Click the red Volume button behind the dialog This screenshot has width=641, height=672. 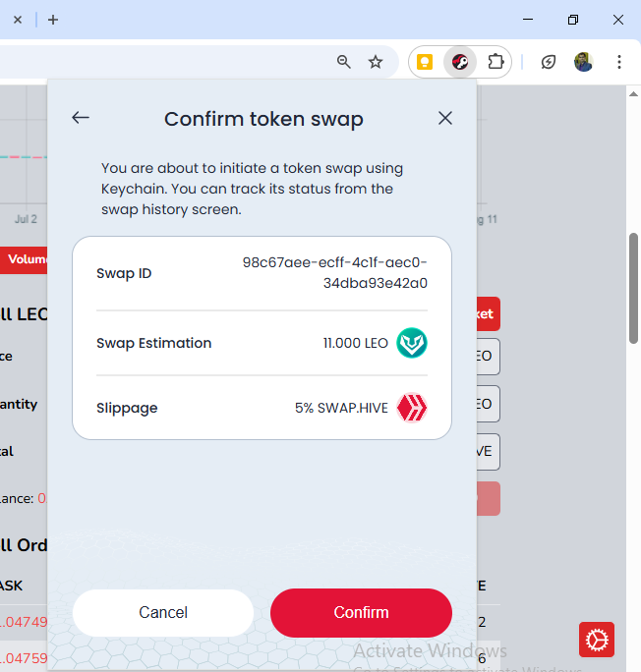24,259
